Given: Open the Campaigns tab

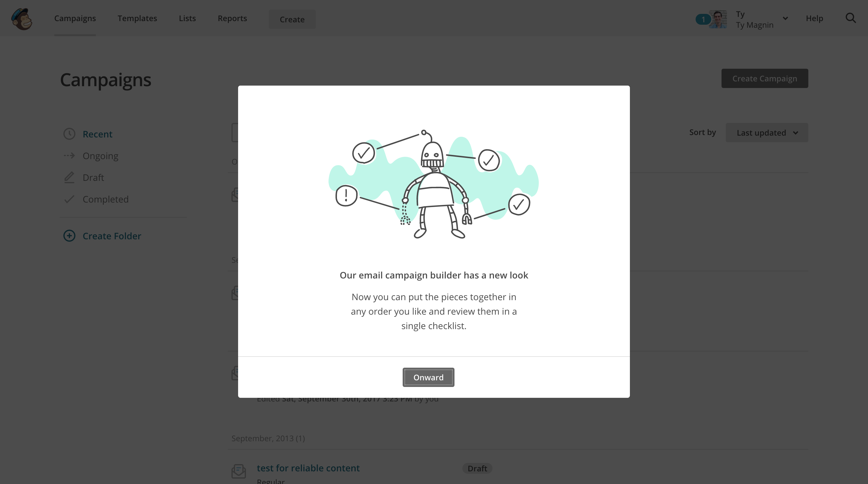Looking at the screenshot, I should [75, 18].
